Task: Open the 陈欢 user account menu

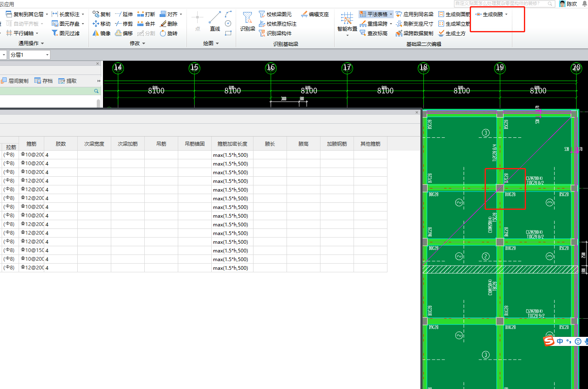Action: (568, 4)
